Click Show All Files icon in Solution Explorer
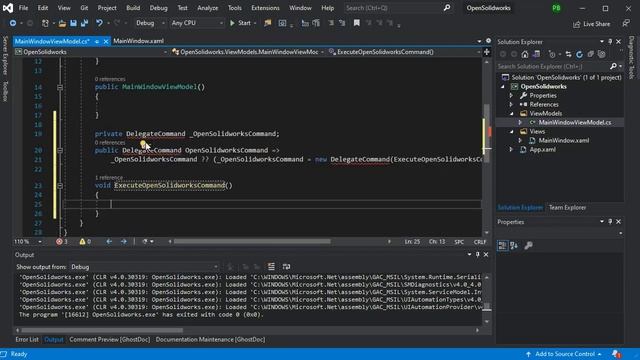640x360 pixels. (602, 54)
